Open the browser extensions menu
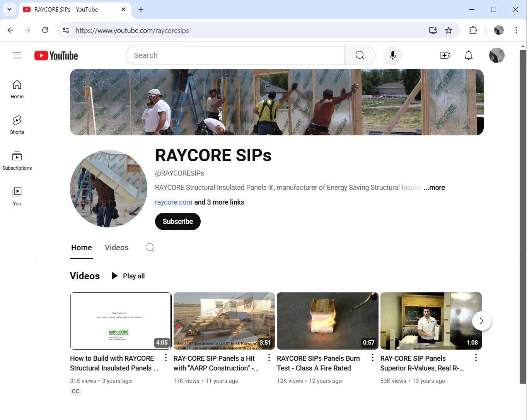527x420 pixels. 473,30
